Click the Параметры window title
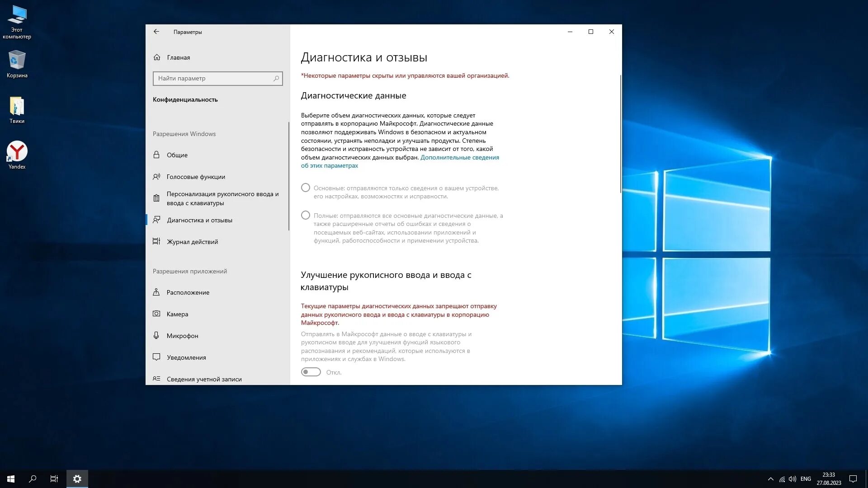 [x=188, y=32]
